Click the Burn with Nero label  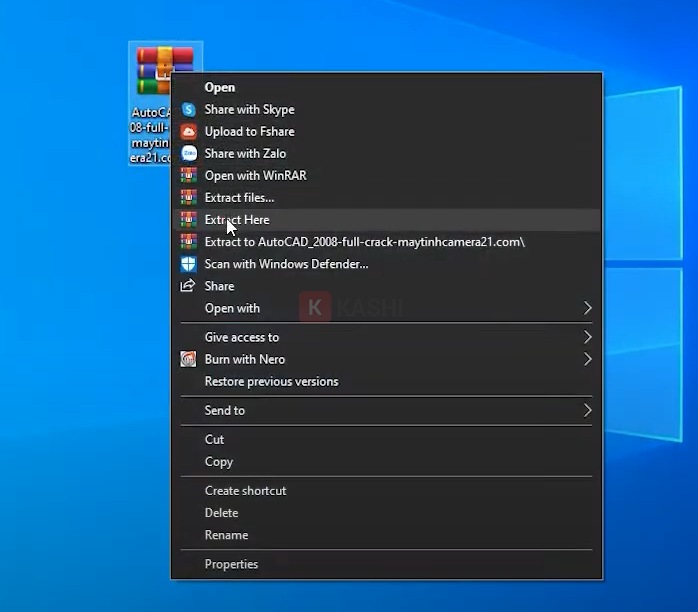[245, 359]
